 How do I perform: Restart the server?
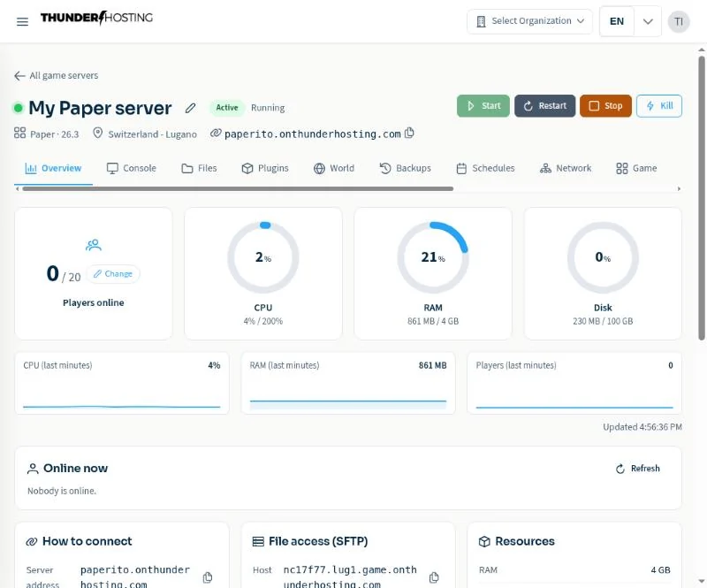[x=544, y=106]
